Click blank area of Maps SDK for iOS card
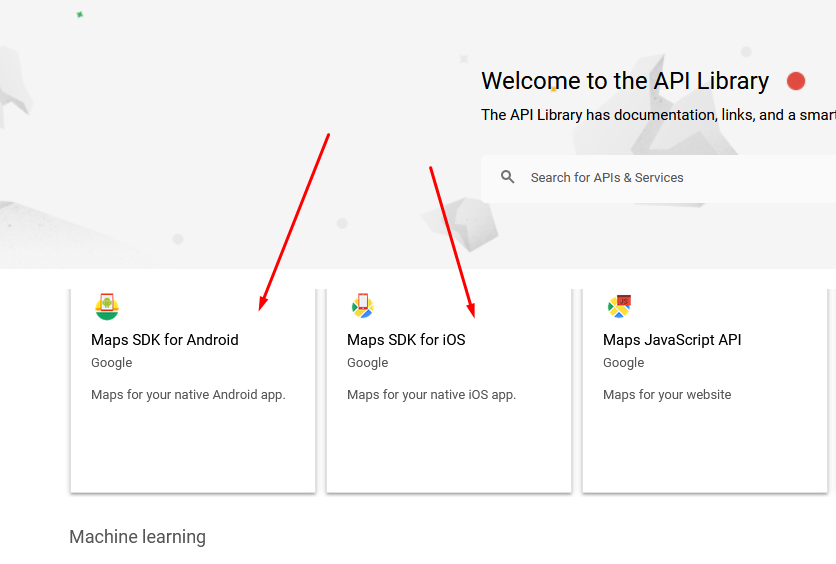Viewport: 836px width, 564px height. (x=449, y=448)
